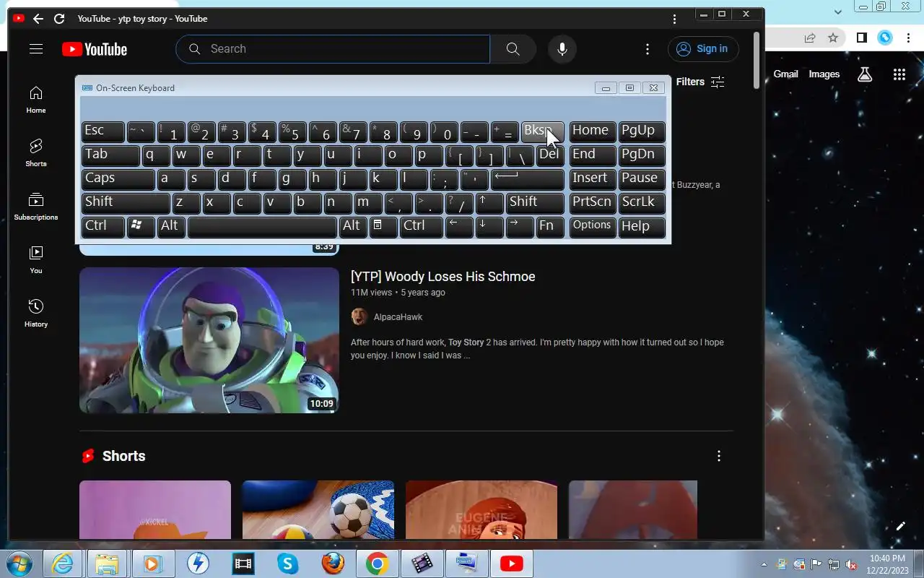
Task: Open History in the sidebar
Action: coord(36,314)
